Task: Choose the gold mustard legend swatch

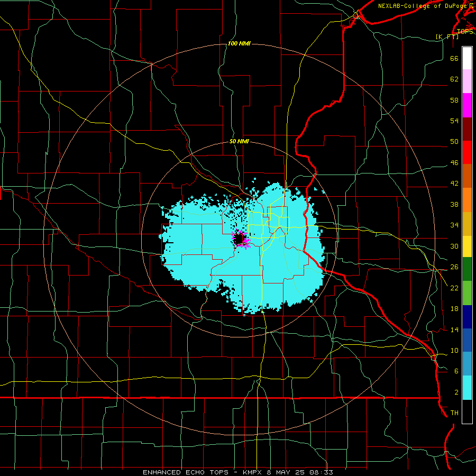Action: click(467, 224)
